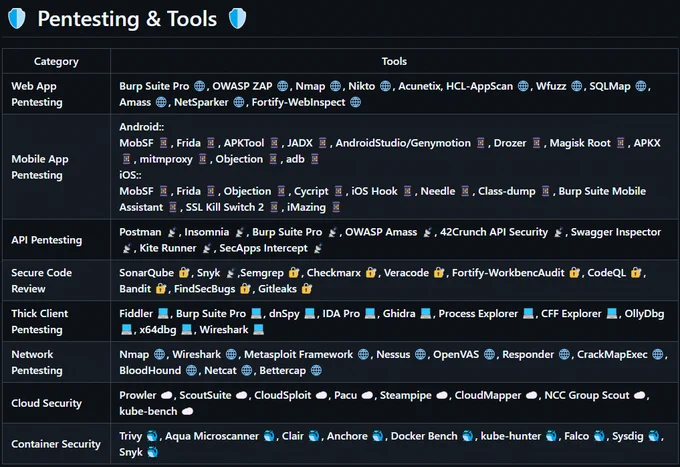
Task: Click the phone icon after JADX
Action: tap(322, 143)
